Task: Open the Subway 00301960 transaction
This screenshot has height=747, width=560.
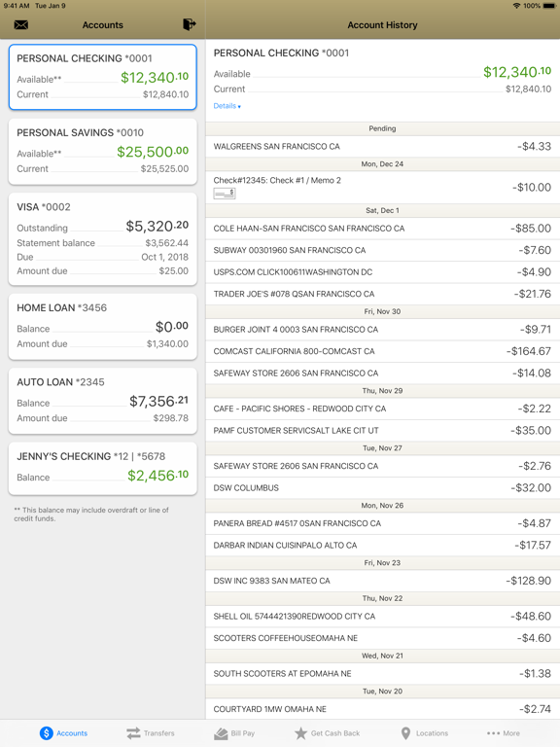Action: [383, 250]
